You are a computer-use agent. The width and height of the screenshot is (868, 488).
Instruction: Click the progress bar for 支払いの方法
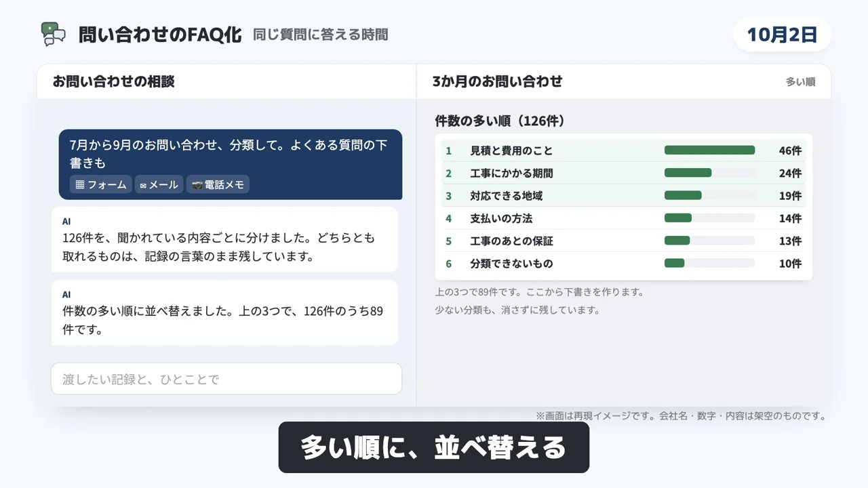click(709, 218)
